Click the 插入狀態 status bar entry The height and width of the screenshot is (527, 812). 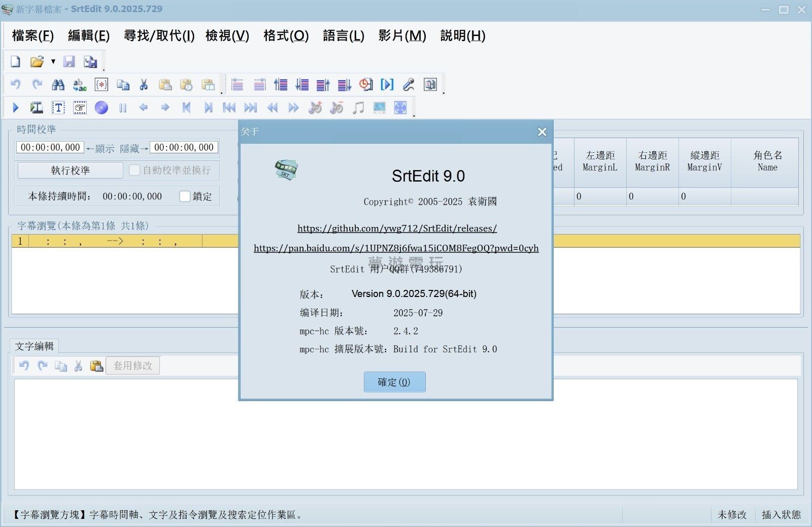click(x=781, y=514)
